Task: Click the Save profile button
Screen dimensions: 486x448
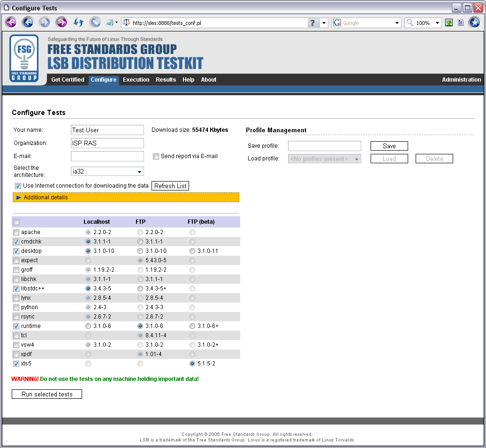Action: click(x=389, y=146)
